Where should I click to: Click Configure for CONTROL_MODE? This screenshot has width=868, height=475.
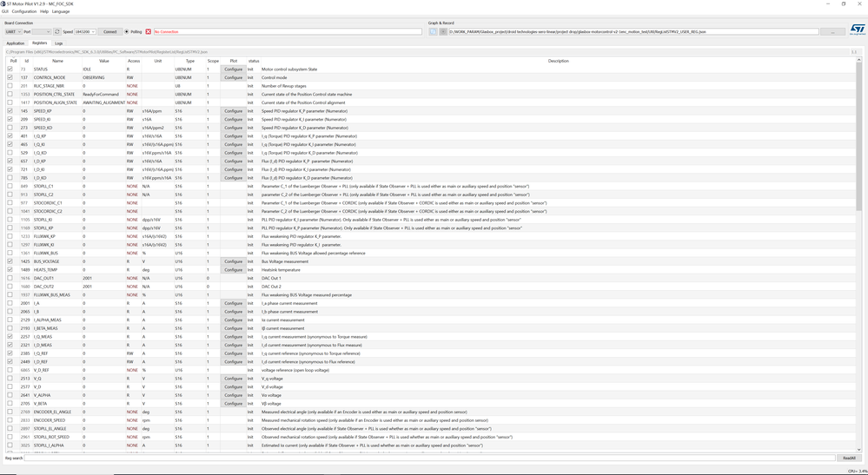(234, 77)
